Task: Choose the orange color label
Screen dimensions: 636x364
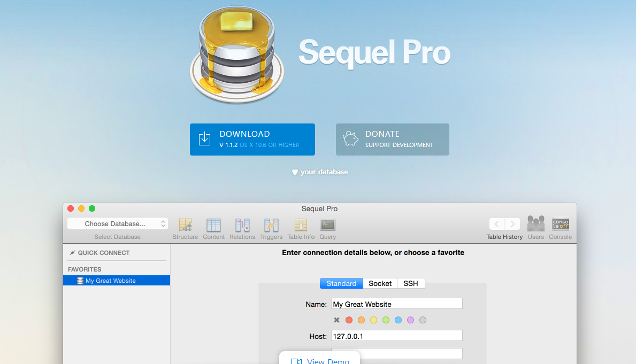Action: 362,320
